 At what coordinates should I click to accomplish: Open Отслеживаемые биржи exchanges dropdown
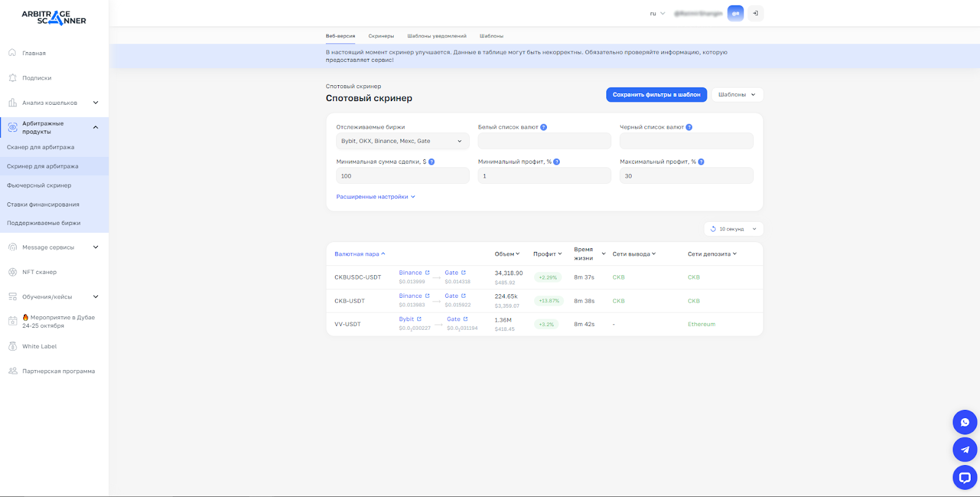tap(402, 141)
